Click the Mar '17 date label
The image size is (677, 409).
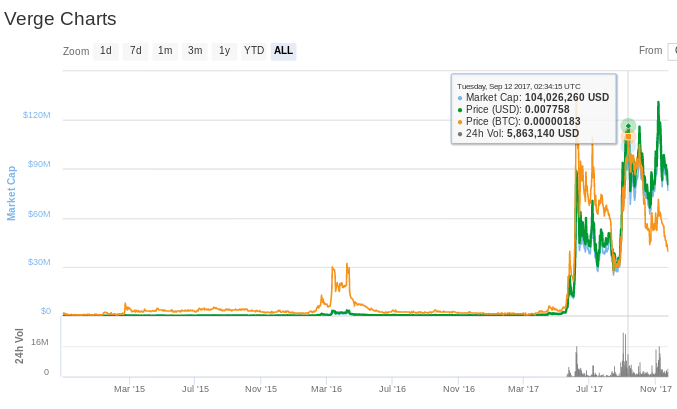(523, 389)
